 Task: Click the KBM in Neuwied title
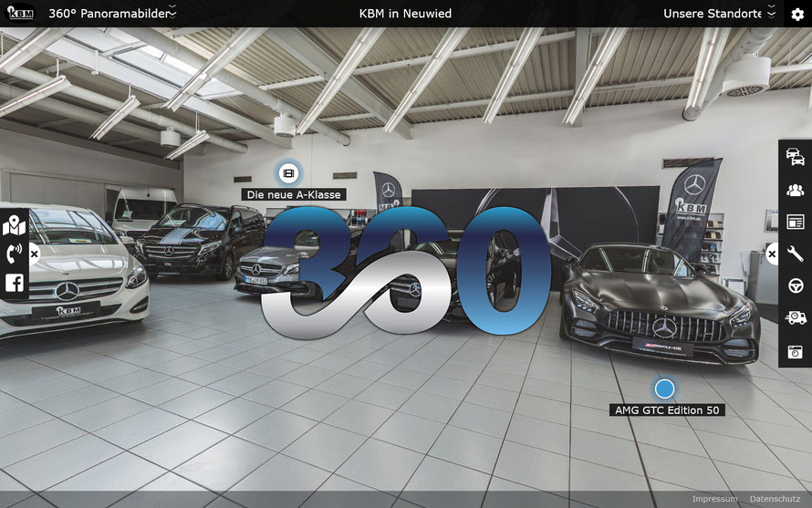pyautogui.click(x=405, y=14)
